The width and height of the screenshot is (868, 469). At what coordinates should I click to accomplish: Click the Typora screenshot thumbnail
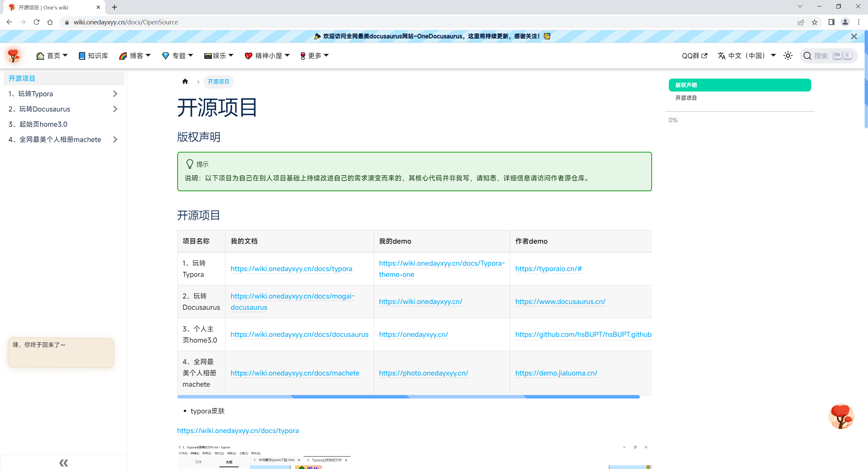[x=414, y=456]
